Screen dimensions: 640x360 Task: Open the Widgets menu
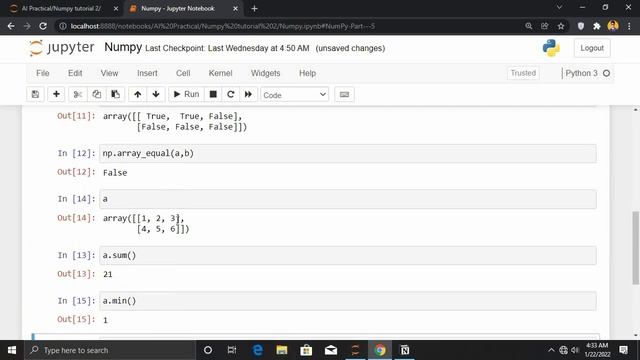pyautogui.click(x=265, y=73)
